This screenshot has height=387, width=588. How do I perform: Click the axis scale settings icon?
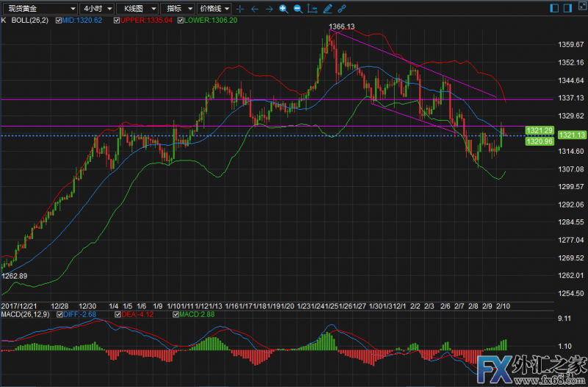313,9
